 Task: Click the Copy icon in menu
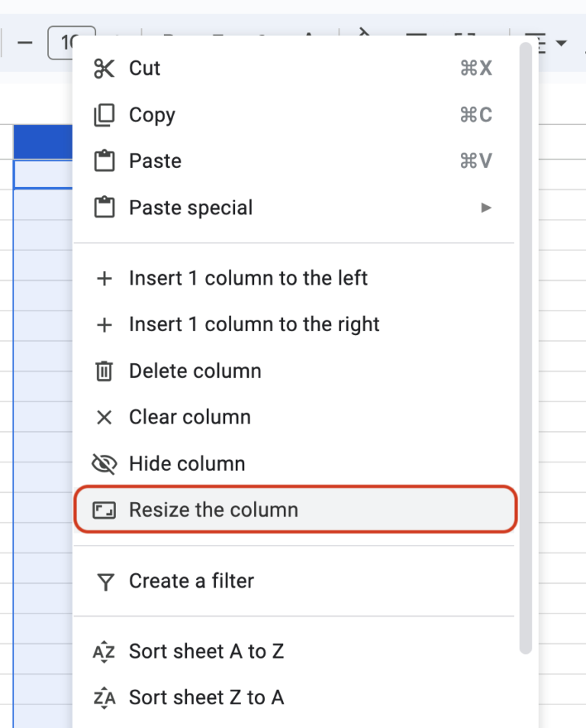[104, 114]
